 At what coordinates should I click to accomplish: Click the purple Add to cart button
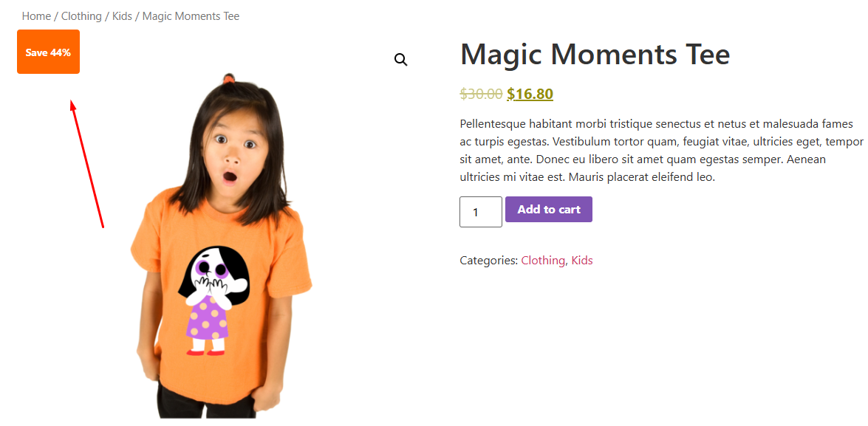(x=549, y=209)
